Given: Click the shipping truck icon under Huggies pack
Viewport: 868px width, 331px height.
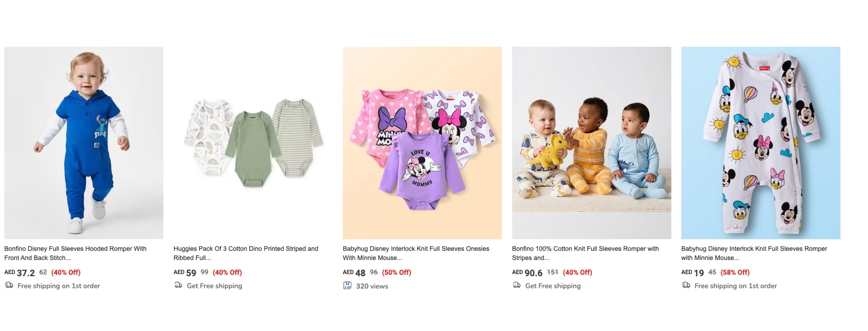Looking at the screenshot, I should pos(178,285).
